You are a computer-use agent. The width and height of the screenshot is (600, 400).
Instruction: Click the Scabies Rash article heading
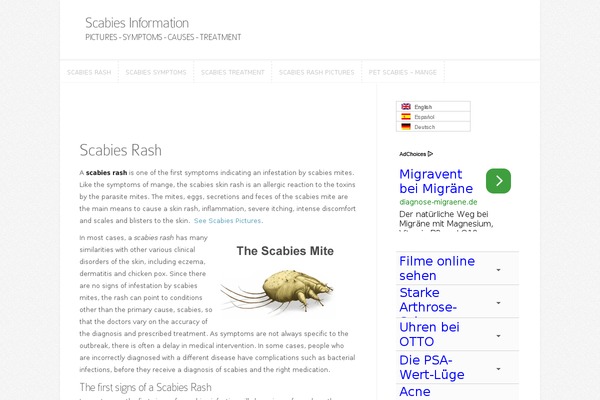tap(121, 150)
